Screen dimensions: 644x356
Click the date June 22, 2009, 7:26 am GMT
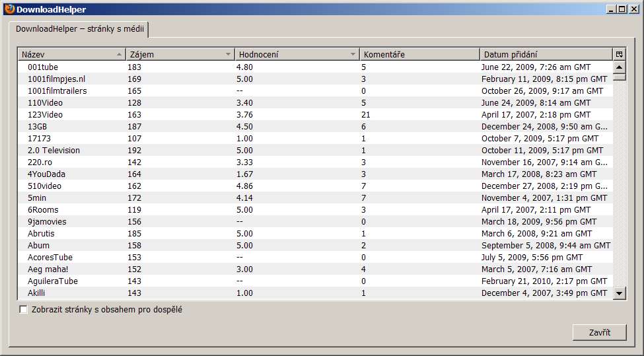click(x=536, y=67)
